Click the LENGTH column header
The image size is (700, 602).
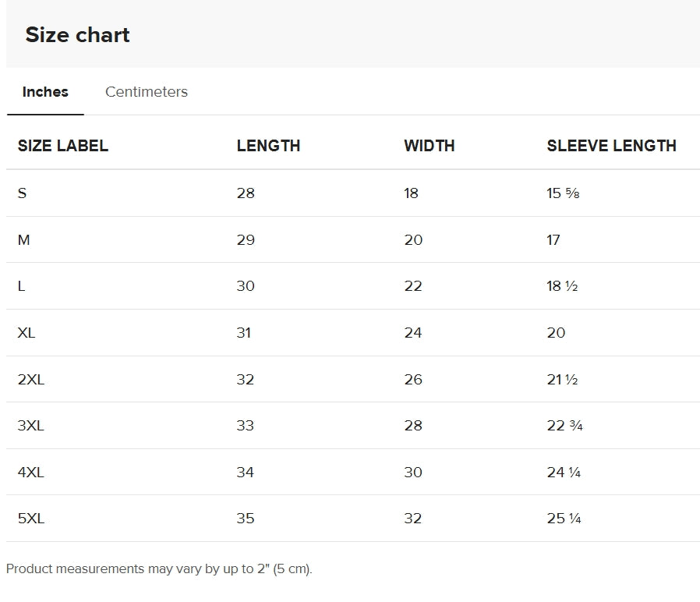(x=269, y=146)
